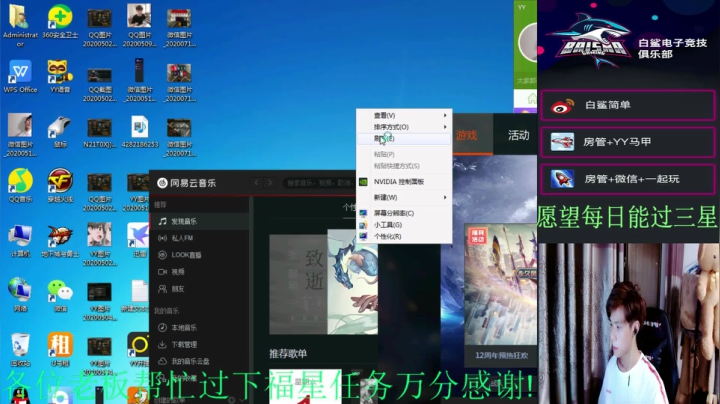Open NVIDIA 控制面板 from context menu
720x404 pixels.
click(404, 182)
